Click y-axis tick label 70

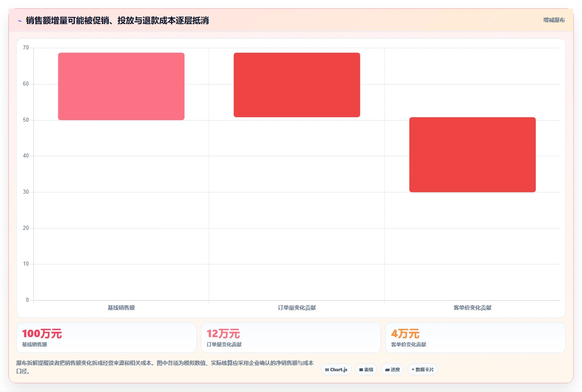26,48
